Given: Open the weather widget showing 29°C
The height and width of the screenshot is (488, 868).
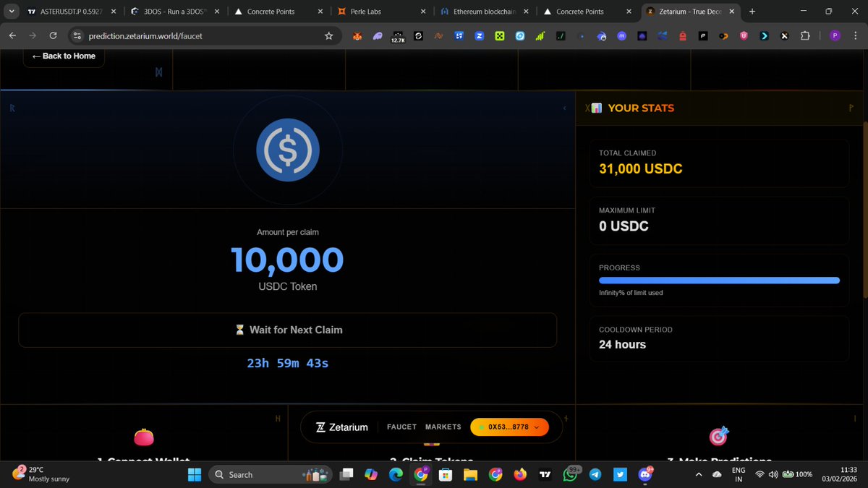Looking at the screenshot, I should [x=41, y=474].
